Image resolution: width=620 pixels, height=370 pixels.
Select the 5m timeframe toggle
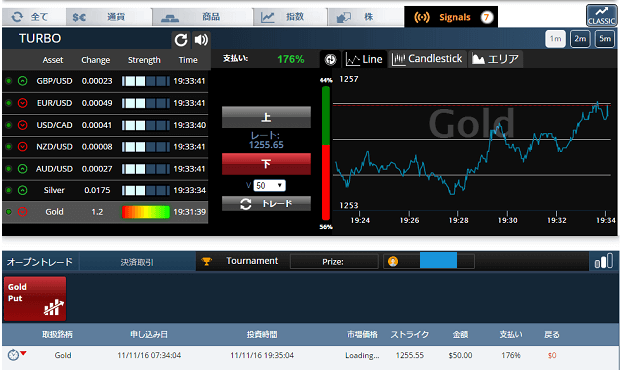coord(605,39)
